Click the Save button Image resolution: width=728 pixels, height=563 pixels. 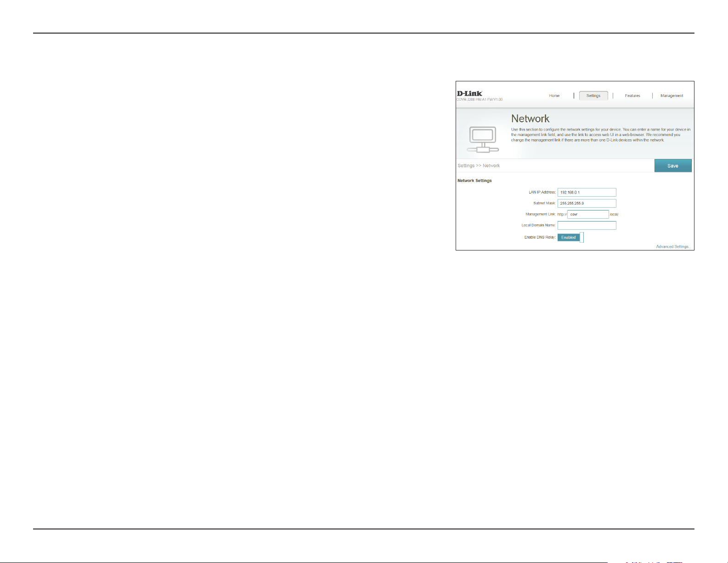(x=673, y=166)
